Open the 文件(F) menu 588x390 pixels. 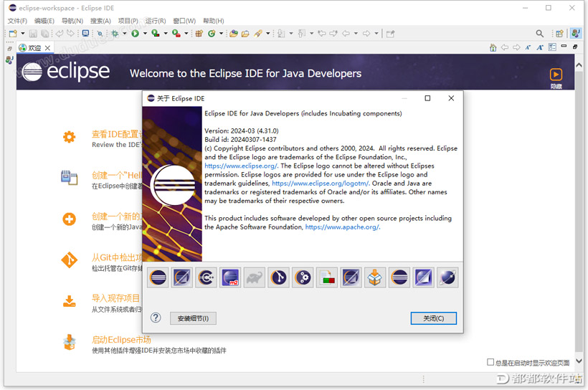point(17,21)
